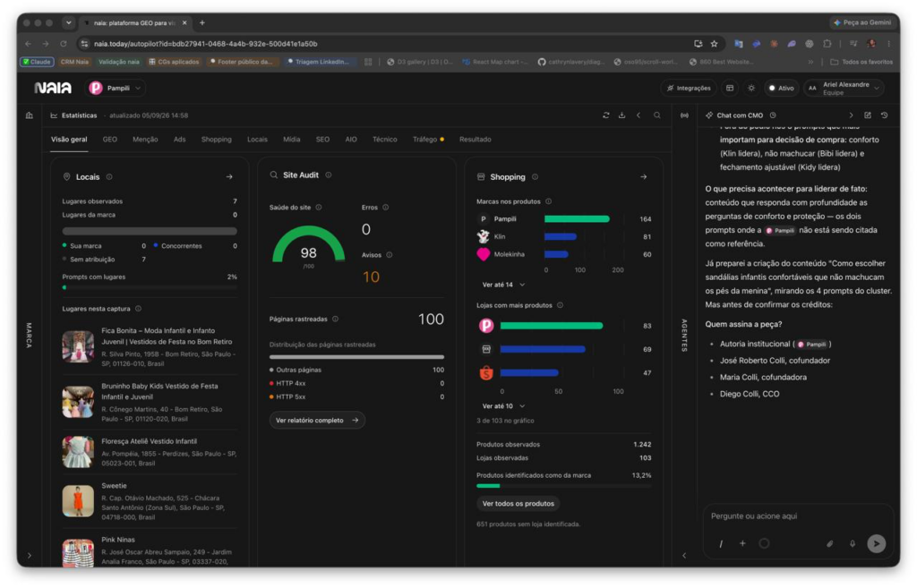Click the refresh statistics icon
This screenshot has height=588, width=917.
pyautogui.click(x=606, y=115)
